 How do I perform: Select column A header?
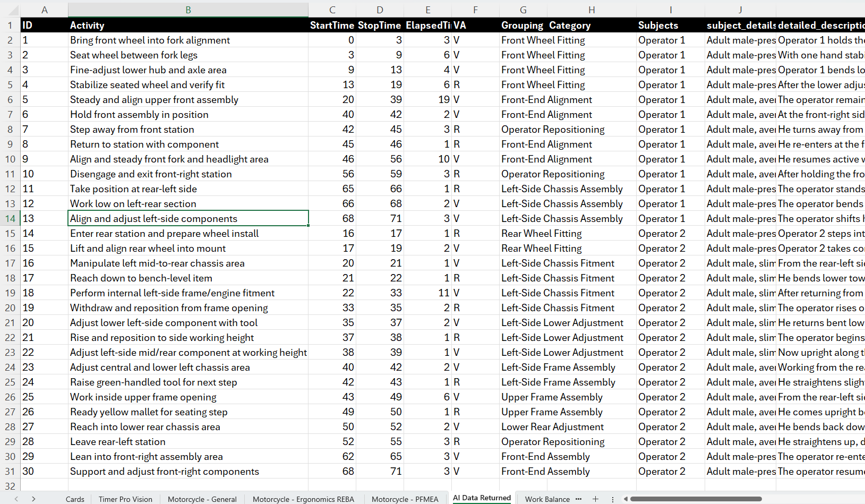[45, 10]
